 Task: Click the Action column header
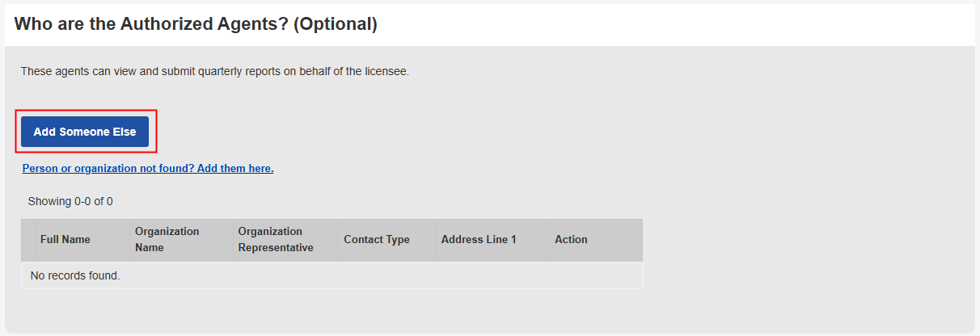(x=571, y=240)
